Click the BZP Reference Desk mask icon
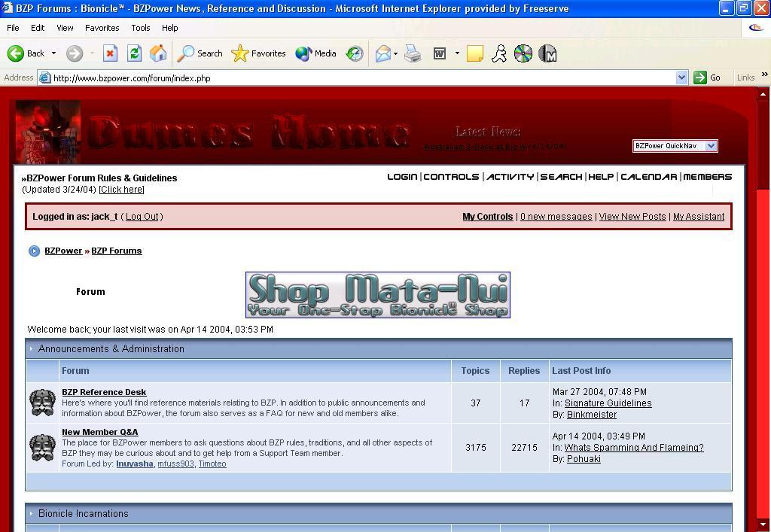771x532 pixels. 43,403
